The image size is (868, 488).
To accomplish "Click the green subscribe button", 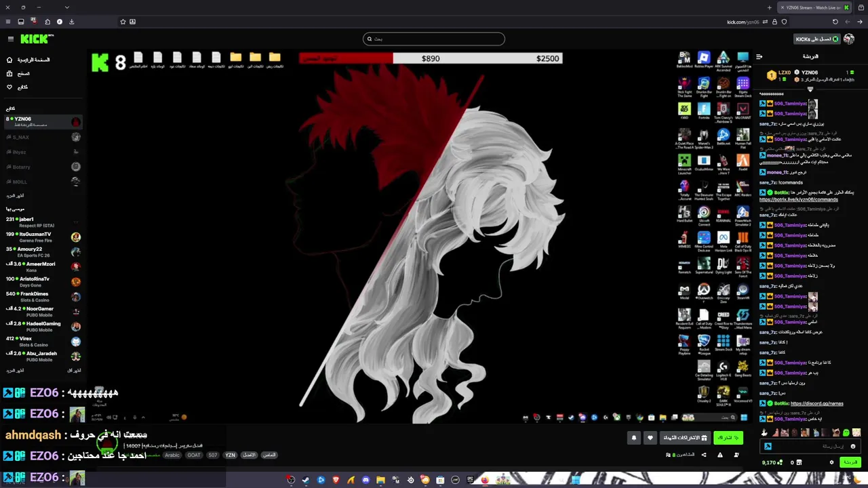I will click(x=728, y=438).
